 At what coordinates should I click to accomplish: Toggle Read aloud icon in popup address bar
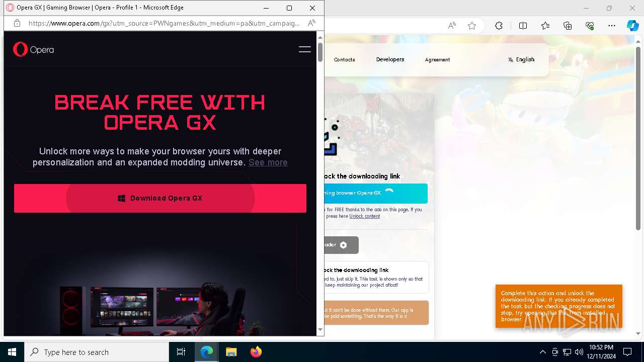(311, 23)
